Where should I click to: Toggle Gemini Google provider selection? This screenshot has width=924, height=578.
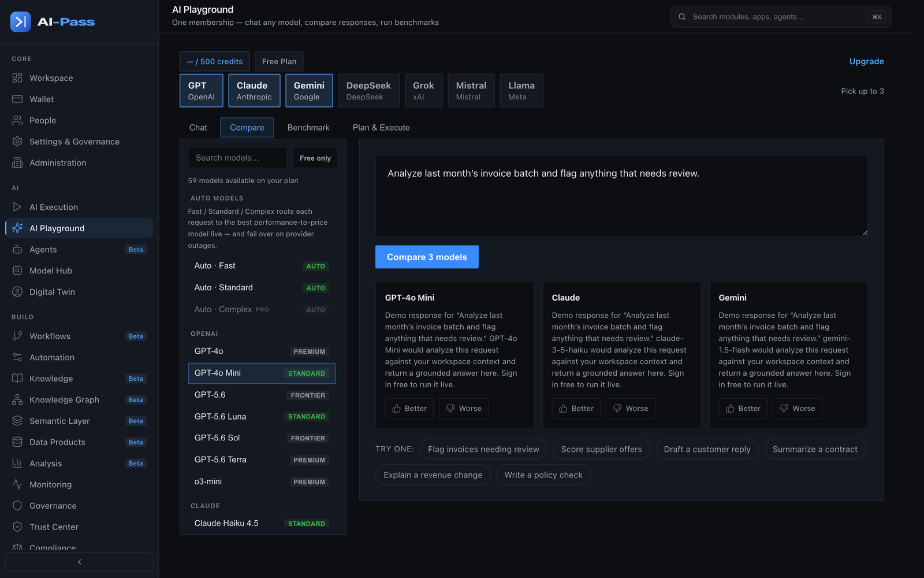(x=309, y=91)
